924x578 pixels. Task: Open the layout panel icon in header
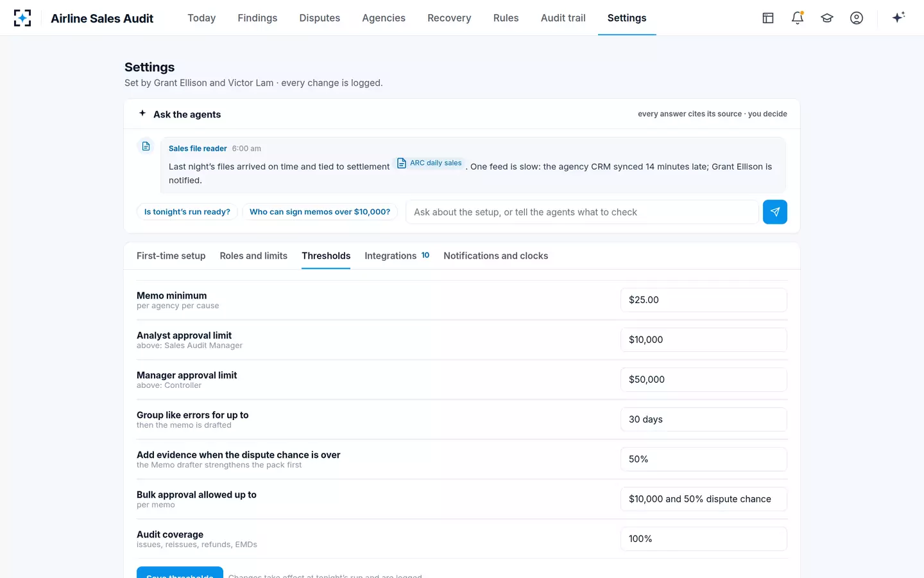coord(768,18)
